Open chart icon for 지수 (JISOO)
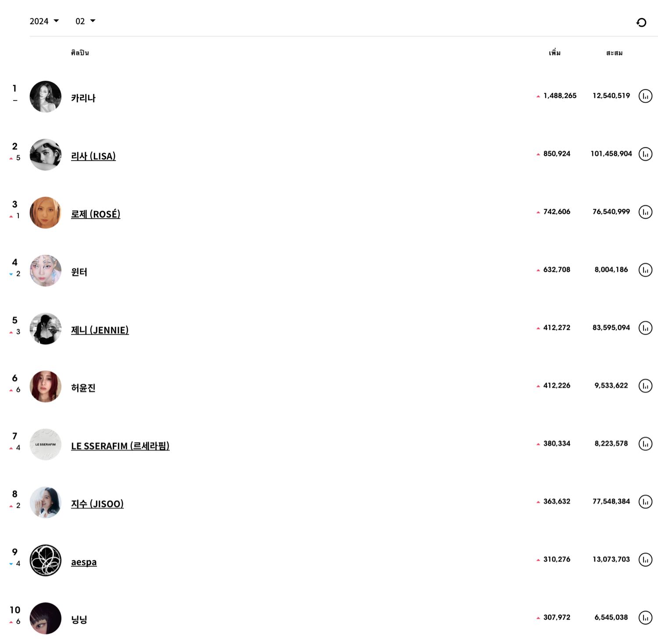Image resolution: width=658 pixels, height=644 pixels. tap(645, 502)
